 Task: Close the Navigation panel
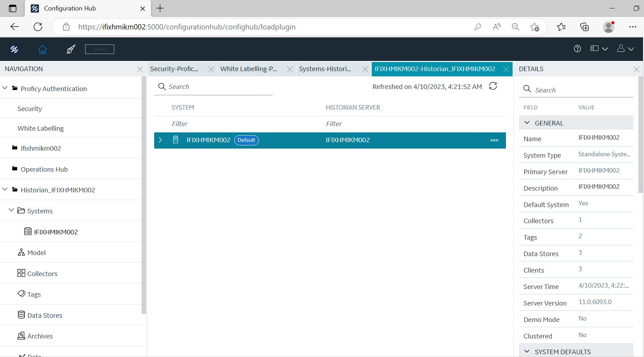[140, 69]
